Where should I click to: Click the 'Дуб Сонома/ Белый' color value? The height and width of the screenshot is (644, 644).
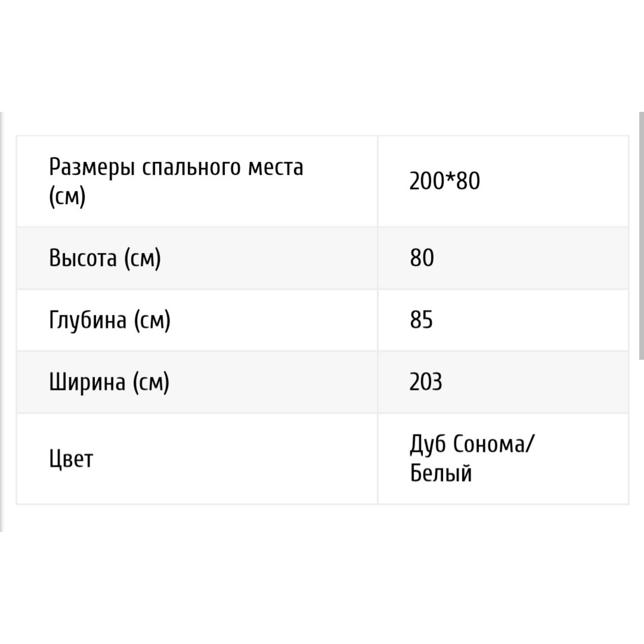471,458
